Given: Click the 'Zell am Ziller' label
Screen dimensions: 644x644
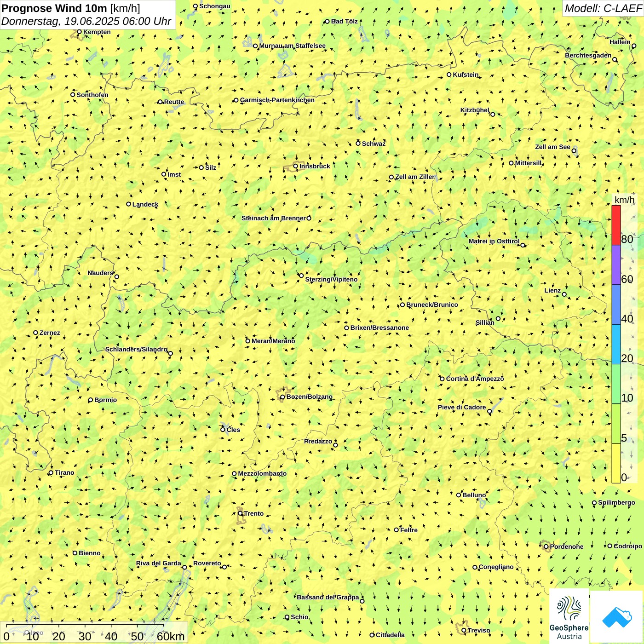Looking at the screenshot, I should [414, 177].
